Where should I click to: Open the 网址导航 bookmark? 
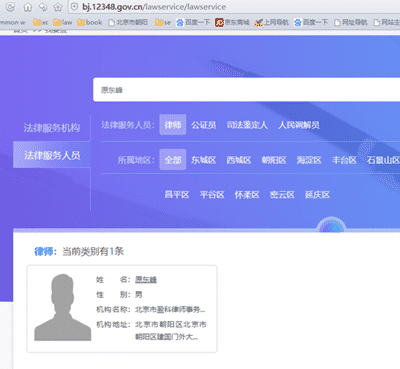[351, 22]
